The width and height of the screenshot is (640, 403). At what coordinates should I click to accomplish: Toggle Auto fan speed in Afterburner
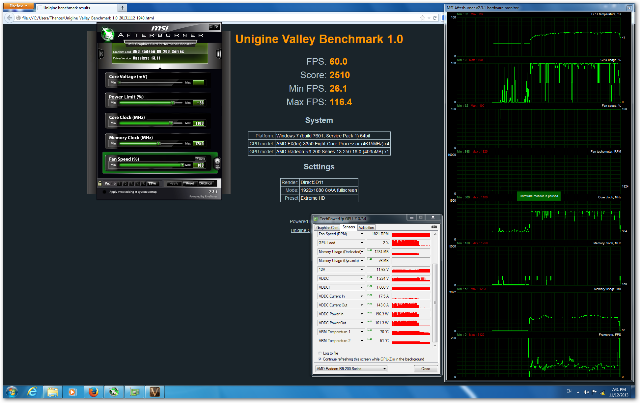[x=200, y=158]
